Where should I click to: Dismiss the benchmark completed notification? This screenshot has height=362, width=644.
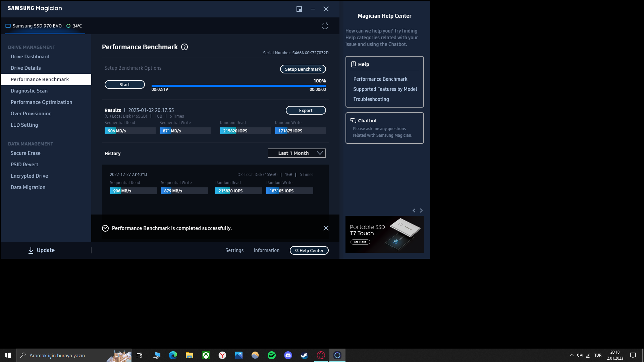pos(326,228)
